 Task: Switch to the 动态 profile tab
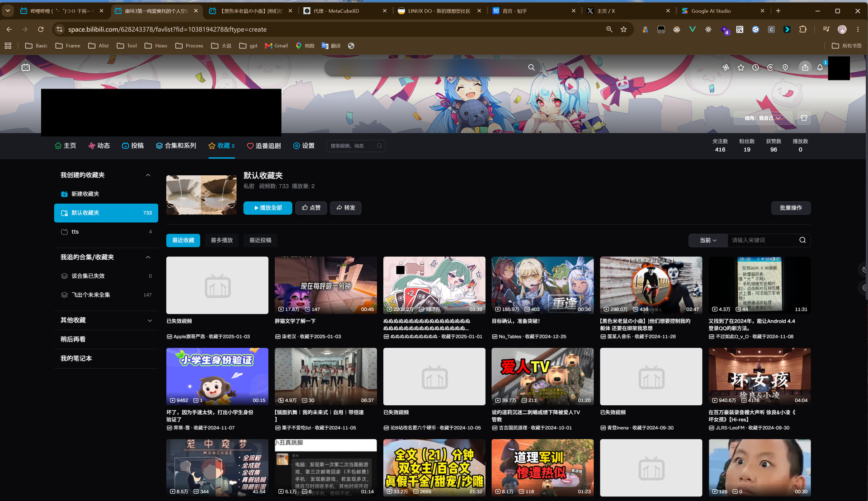pyautogui.click(x=99, y=146)
